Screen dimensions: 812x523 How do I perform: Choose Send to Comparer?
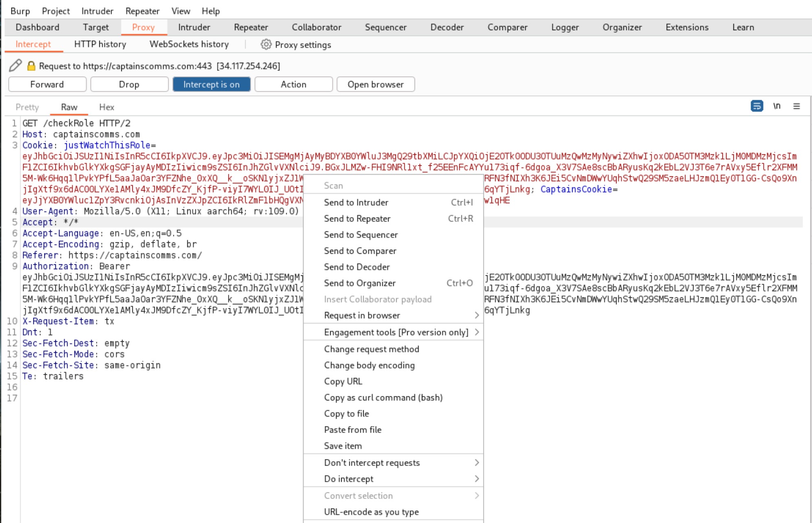[x=393, y=251]
